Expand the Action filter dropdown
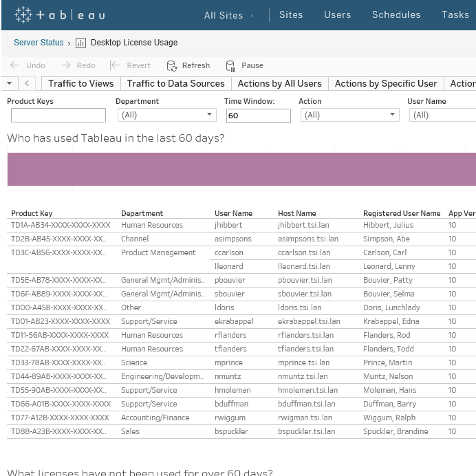476x476 pixels. click(393, 115)
